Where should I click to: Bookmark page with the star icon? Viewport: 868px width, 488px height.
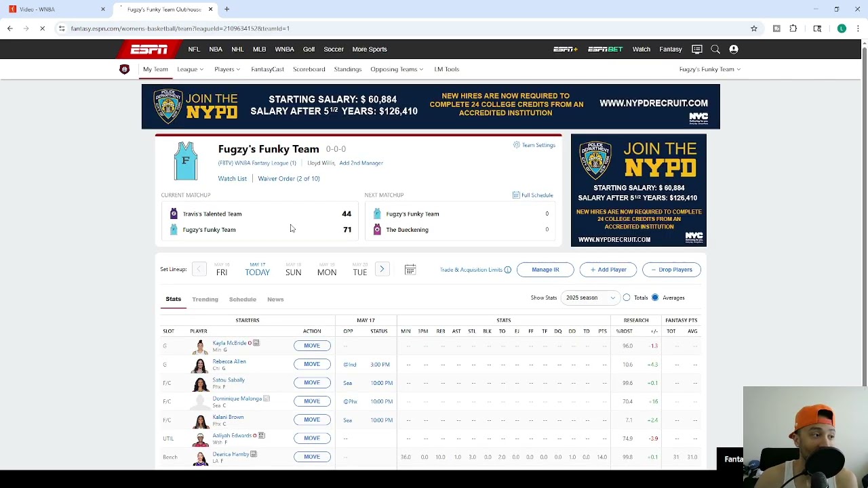754,28
